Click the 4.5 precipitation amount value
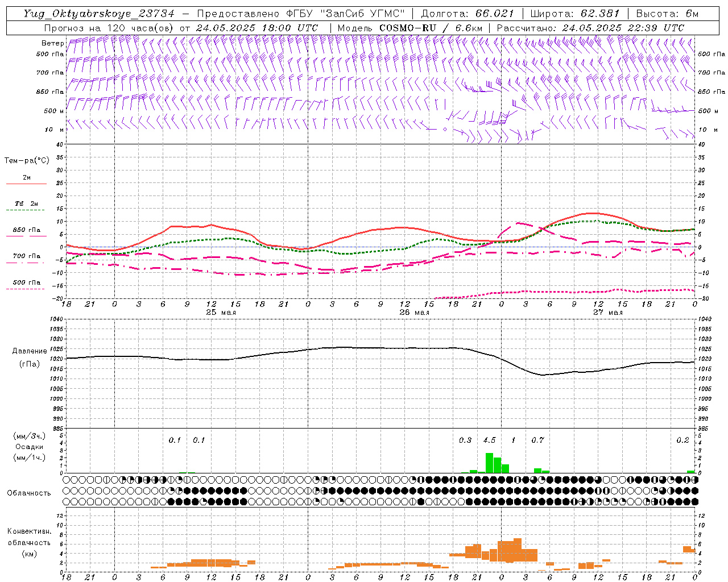728x582 pixels. pyautogui.click(x=489, y=440)
